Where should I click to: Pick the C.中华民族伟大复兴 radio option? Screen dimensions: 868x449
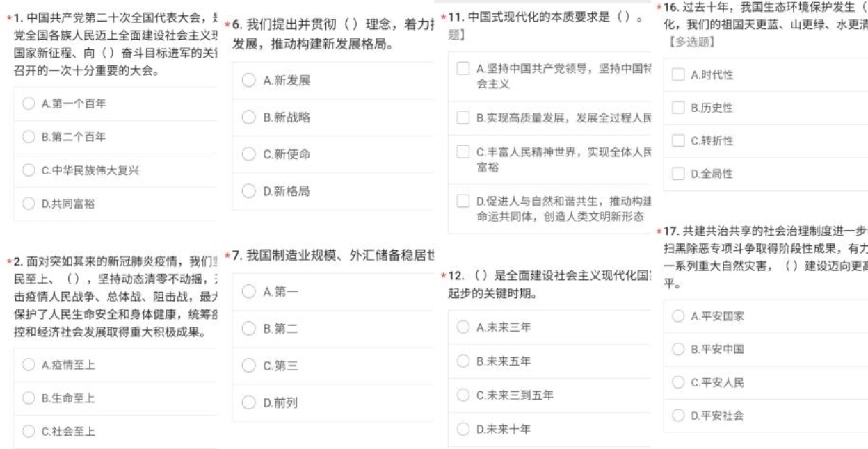tap(28, 170)
